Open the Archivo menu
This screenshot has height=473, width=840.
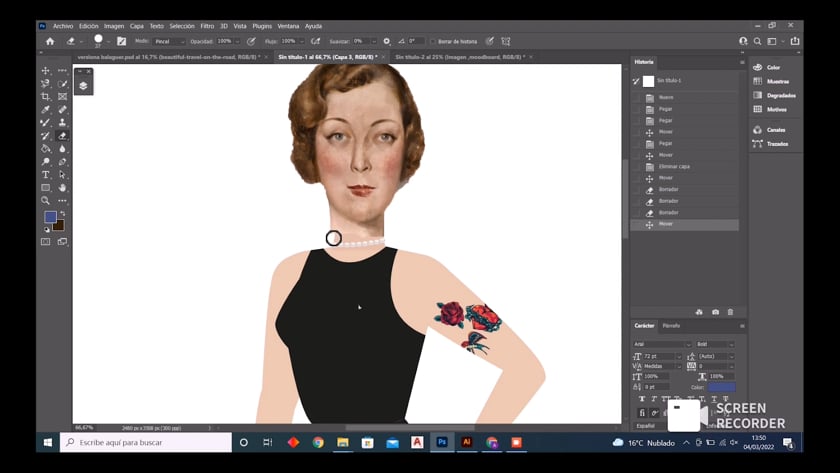63,26
